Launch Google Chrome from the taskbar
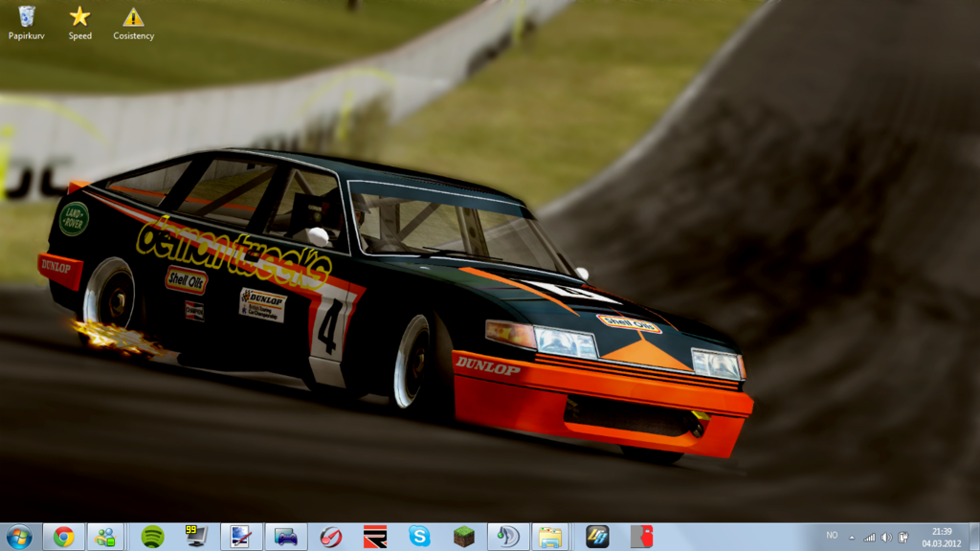This screenshot has height=551, width=980. click(63, 537)
